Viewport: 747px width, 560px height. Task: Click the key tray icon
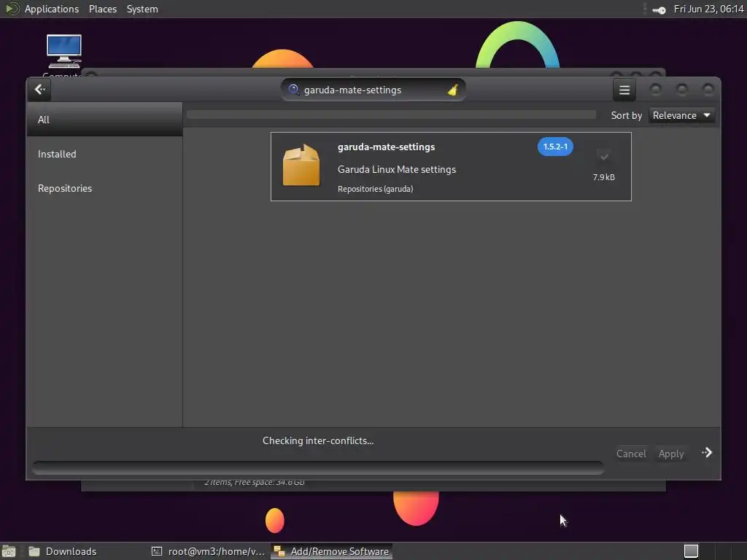[x=659, y=10]
